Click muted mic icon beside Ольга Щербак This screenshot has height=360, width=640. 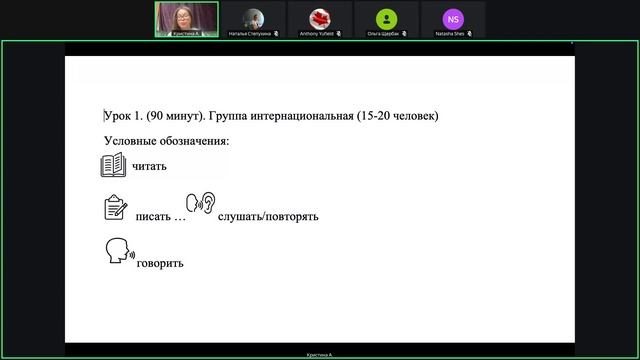tap(404, 34)
